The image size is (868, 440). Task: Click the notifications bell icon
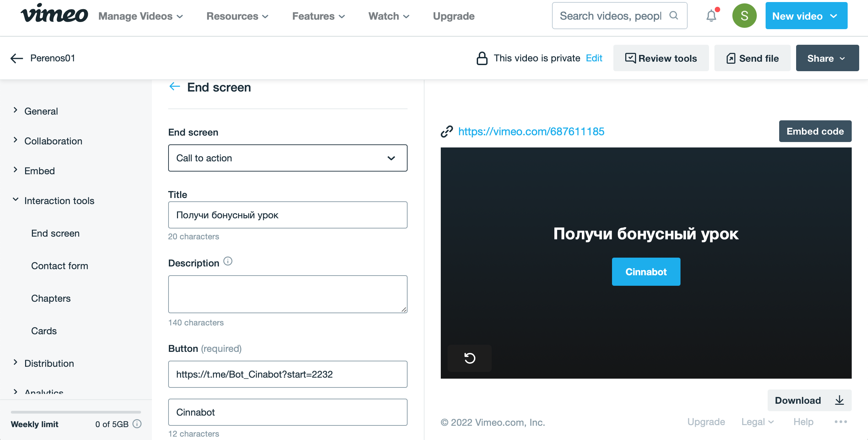[711, 16]
